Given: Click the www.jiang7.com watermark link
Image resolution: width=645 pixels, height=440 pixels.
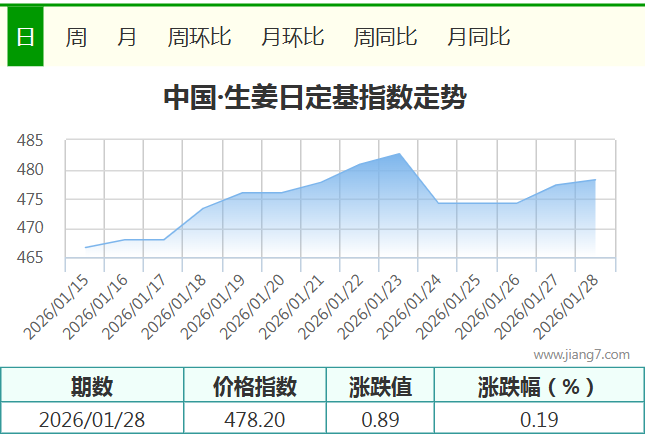Looking at the screenshot, I should click(x=581, y=354).
